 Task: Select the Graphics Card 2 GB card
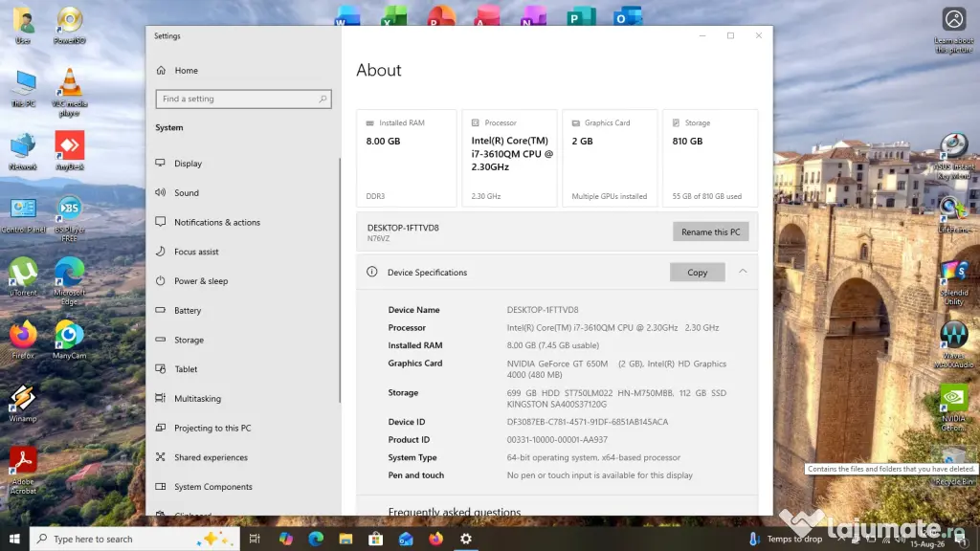point(610,158)
